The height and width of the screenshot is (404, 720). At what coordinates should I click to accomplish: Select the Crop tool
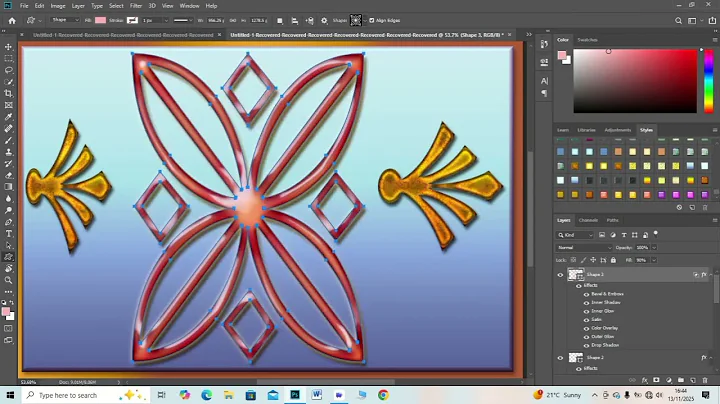(9, 94)
